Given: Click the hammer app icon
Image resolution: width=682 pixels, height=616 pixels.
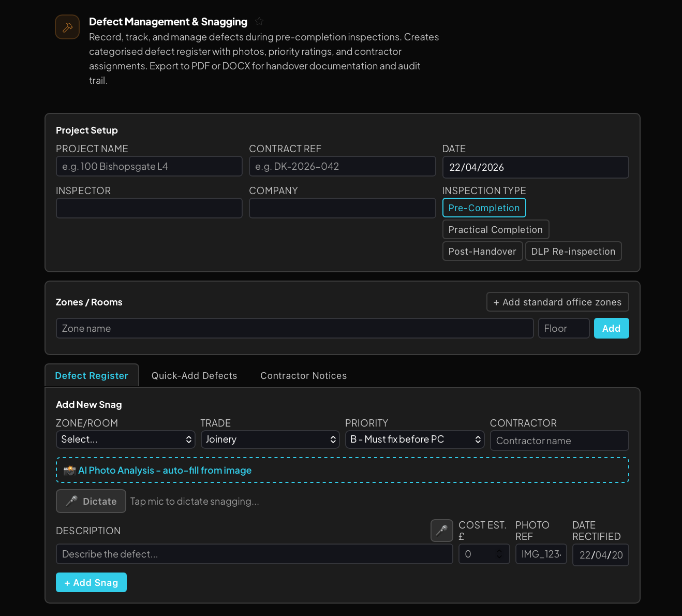Looking at the screenshot, I should pos(67,27).
